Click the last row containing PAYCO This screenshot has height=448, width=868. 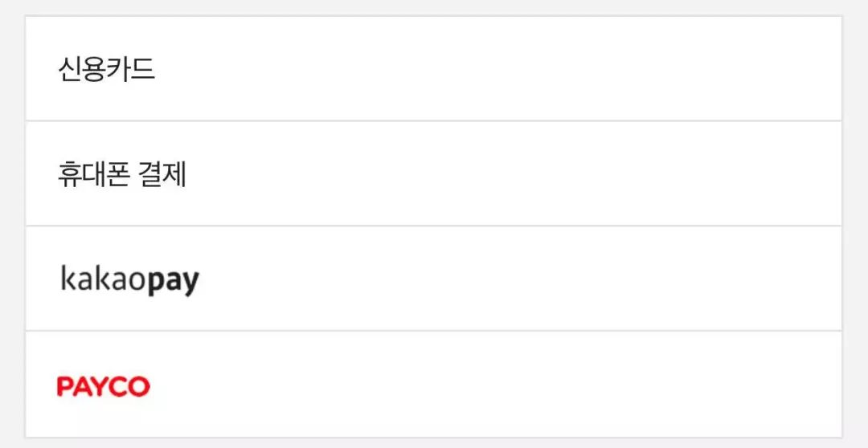point(433,385)
